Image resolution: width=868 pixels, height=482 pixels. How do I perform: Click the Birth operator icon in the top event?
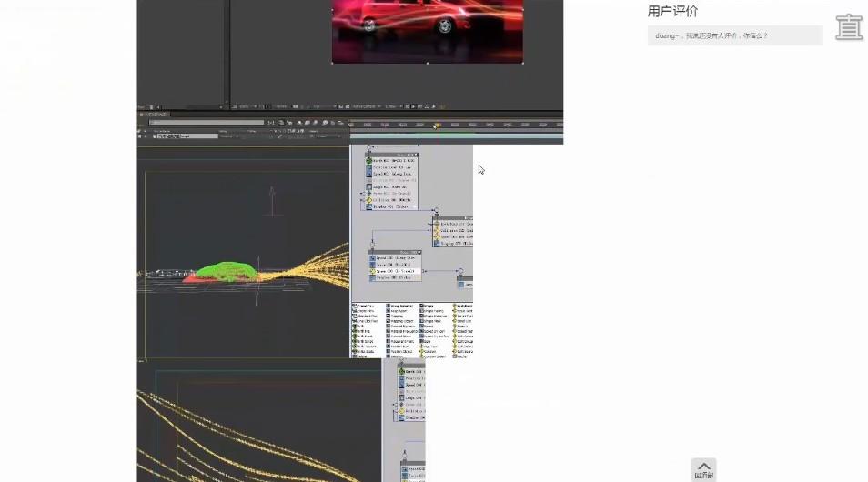click(x=369, y=161)
